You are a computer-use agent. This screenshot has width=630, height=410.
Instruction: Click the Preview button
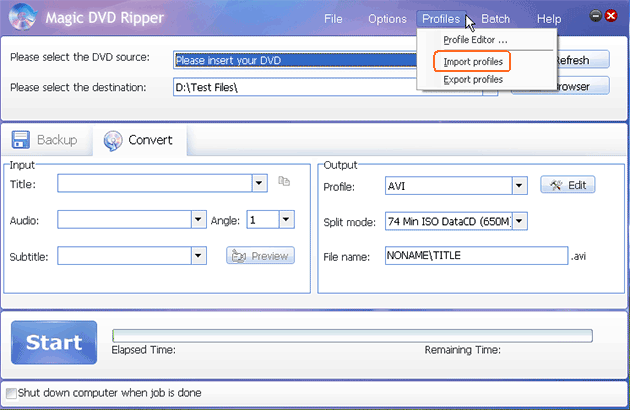click(x=260, y=256)
